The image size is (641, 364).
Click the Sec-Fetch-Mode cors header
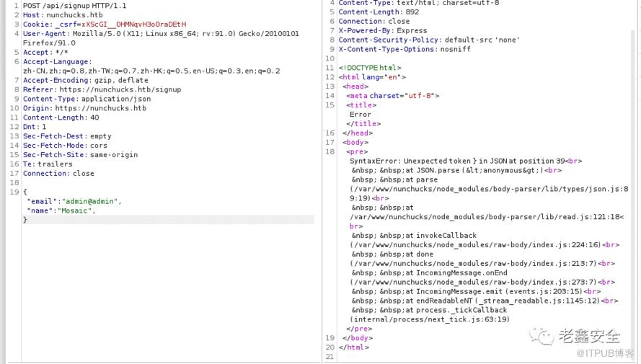click(x=65, y=146)
